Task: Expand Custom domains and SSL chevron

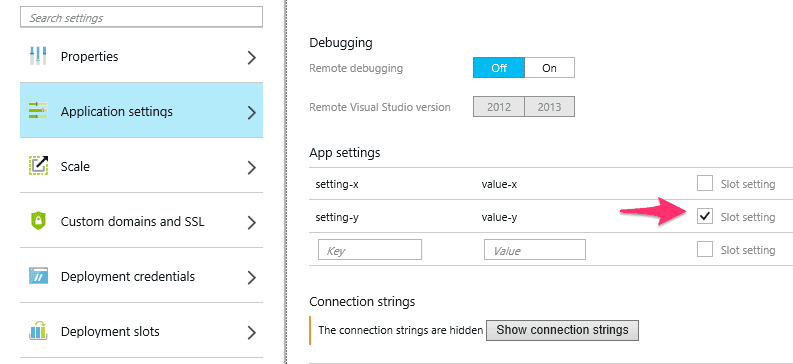Action: [251, 223]
